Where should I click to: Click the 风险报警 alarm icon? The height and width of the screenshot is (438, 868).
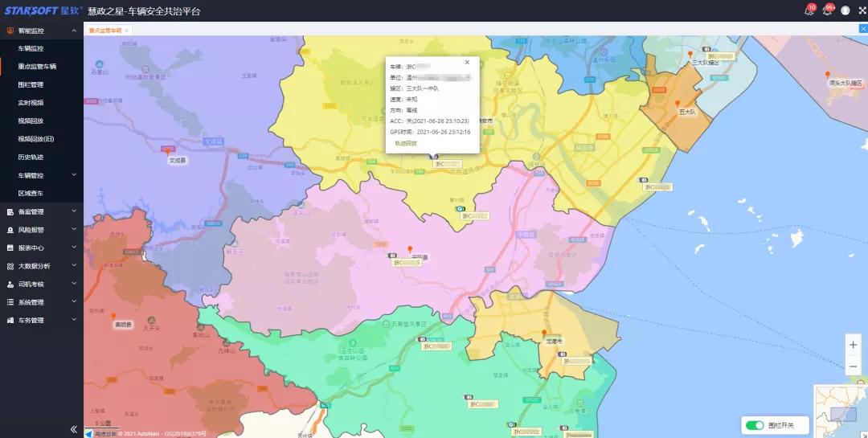10,230
